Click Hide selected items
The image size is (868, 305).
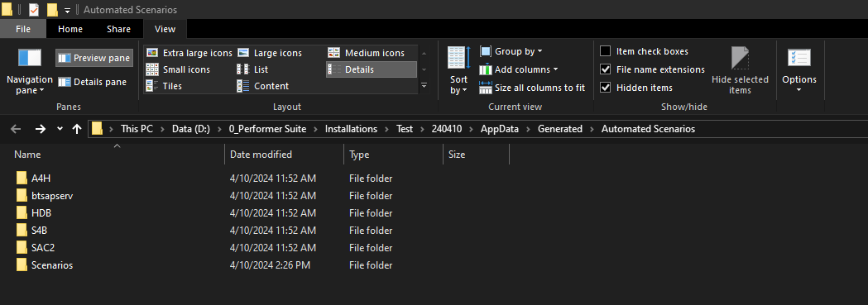click(740, 70)
